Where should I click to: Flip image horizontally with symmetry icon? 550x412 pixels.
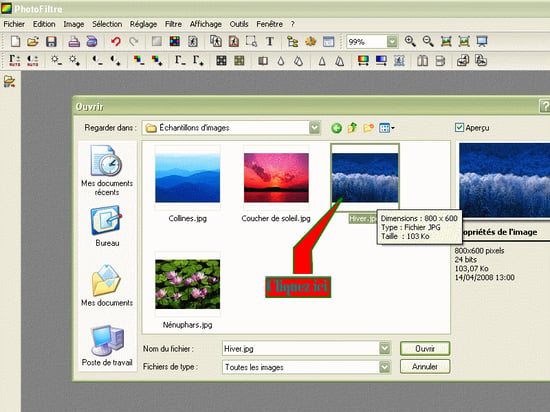(x=422, y=61)
